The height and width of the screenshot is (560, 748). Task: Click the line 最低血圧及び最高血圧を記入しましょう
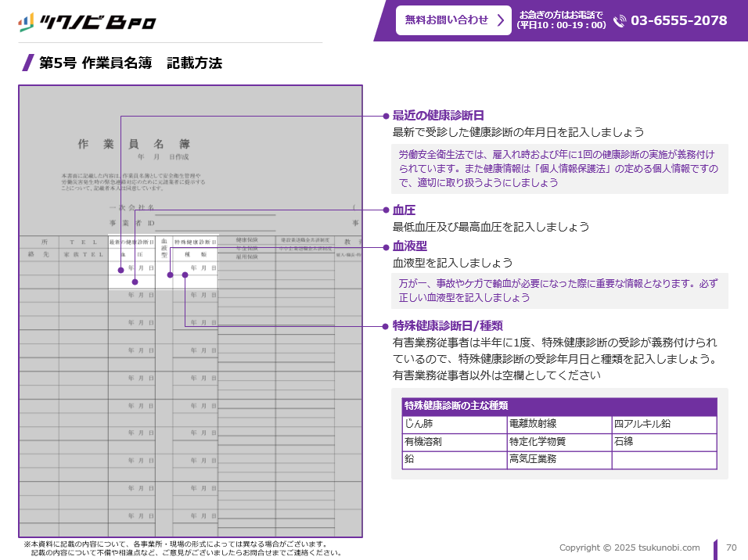491,227
